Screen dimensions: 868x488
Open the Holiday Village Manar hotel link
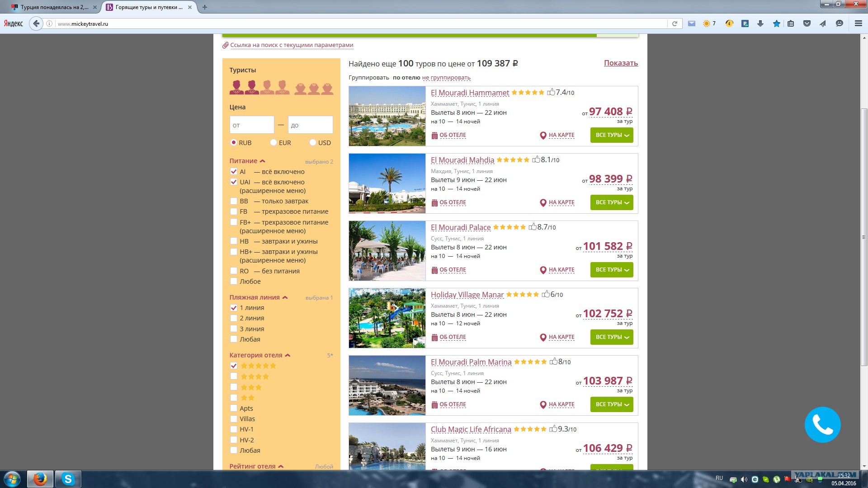click(x=467, y=295)
